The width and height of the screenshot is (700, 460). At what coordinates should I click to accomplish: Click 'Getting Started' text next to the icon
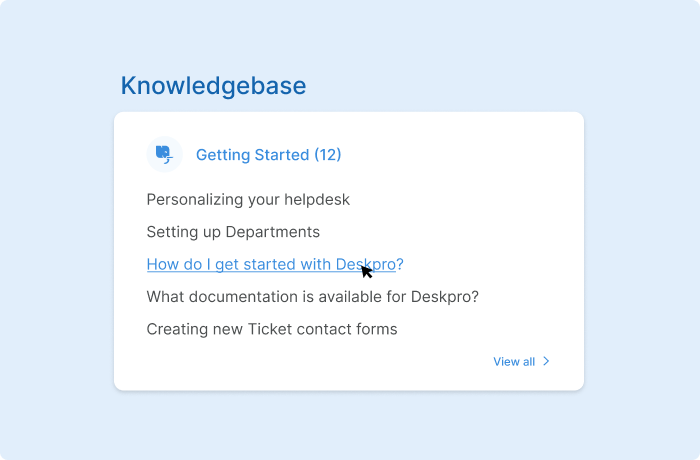(252, 155)
